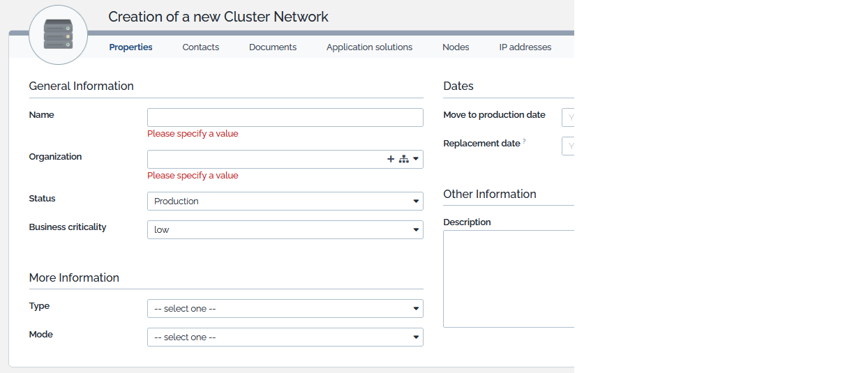Open the Organization hierarchy tree icon
This screenshot has height=373, width=868.
403,159
